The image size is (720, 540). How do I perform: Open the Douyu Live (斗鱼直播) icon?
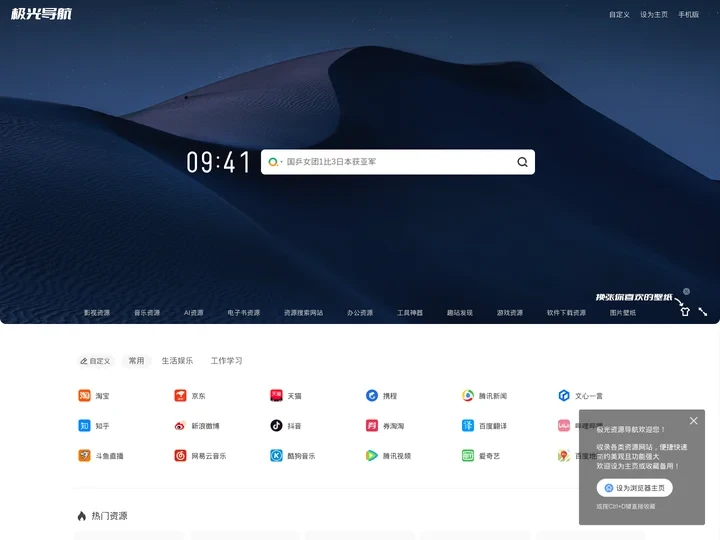(84, 456)
